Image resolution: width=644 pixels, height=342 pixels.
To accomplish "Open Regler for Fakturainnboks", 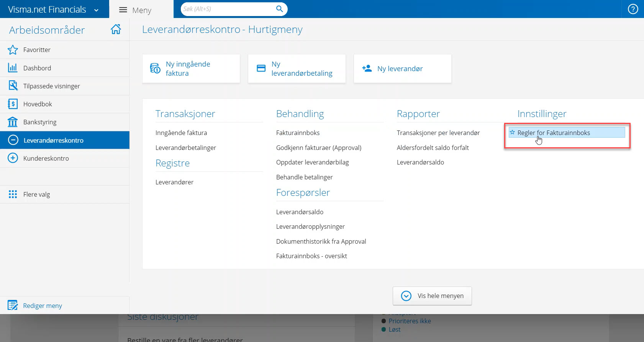I will pos(554,133).
